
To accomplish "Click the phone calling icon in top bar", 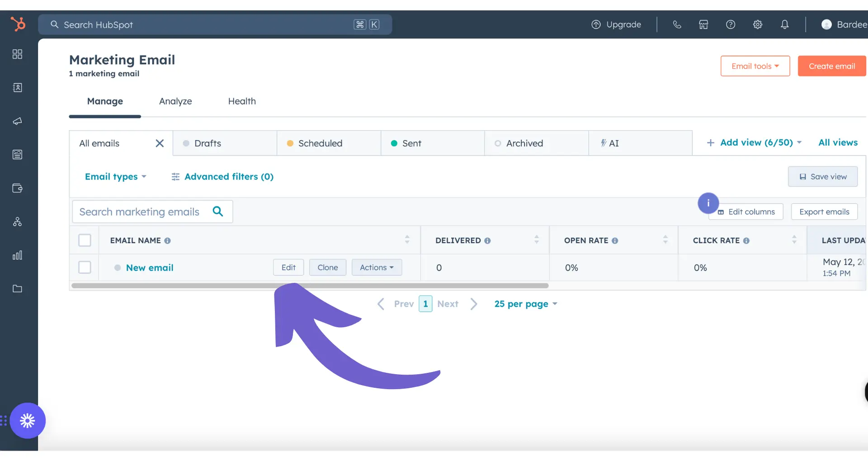I will (x=677, y=24).
